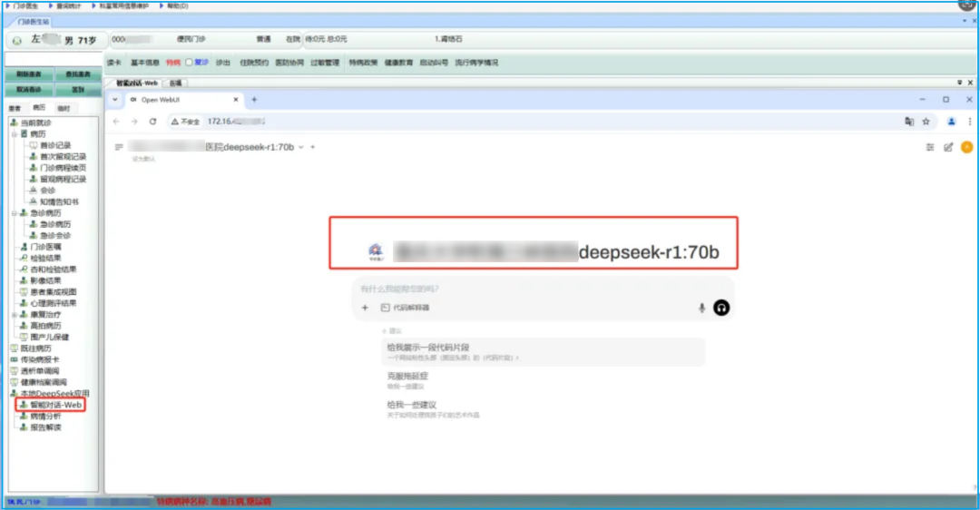Screen dimensions: 980x510
Task: Click the new chat pencil icon
Action: click(x=948, y=147)
